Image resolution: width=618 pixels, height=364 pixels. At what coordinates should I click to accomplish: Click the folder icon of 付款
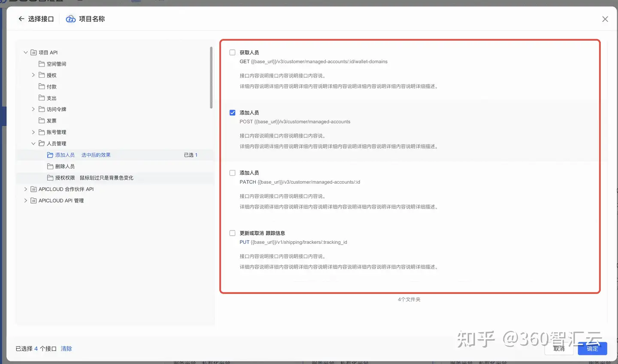(x=42, y=86)
